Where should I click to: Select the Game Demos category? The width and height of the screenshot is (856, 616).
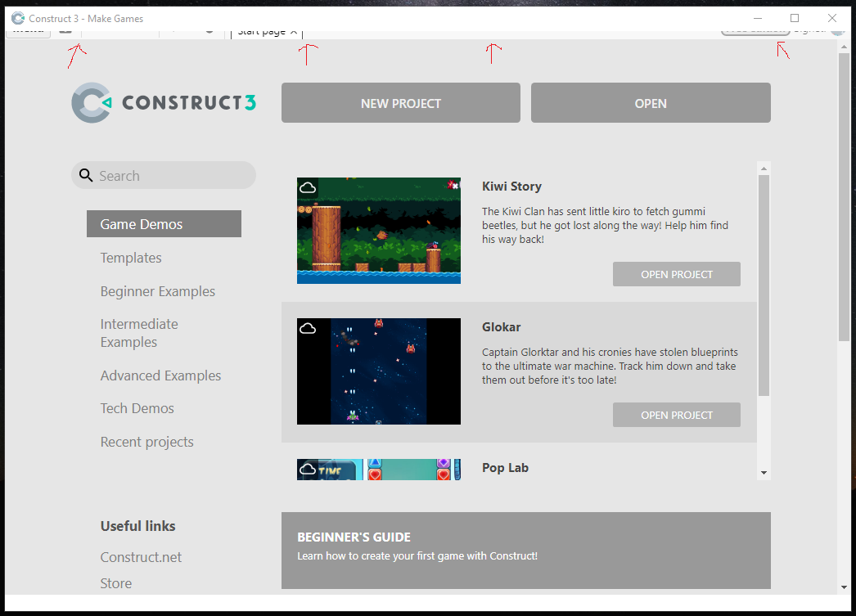(164, 223)
